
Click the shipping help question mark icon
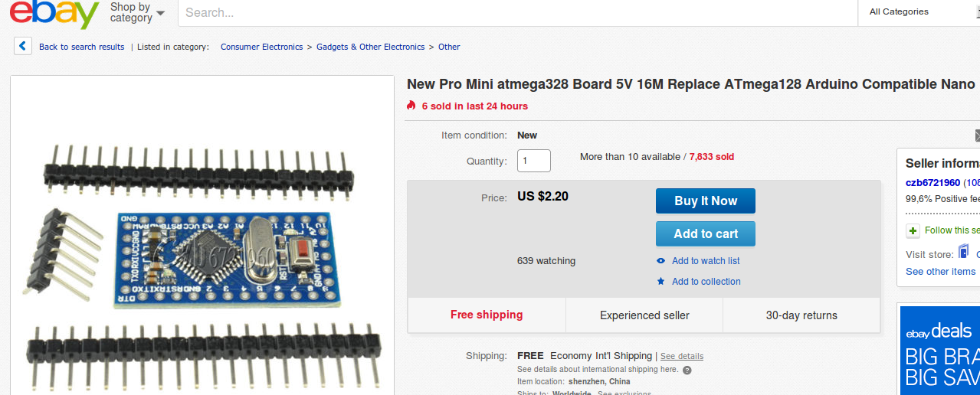[x=687, y=370]
